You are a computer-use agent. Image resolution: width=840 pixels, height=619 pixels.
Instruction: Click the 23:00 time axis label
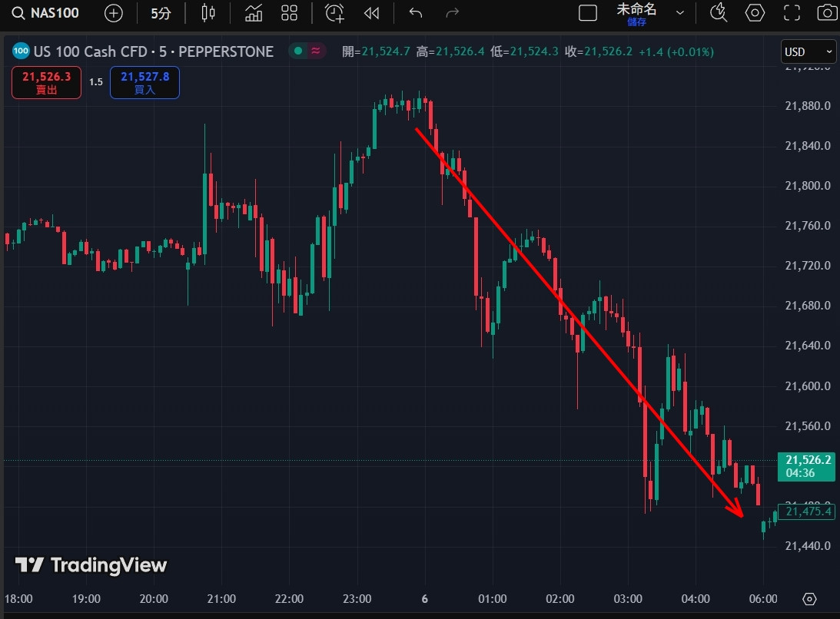357,599
